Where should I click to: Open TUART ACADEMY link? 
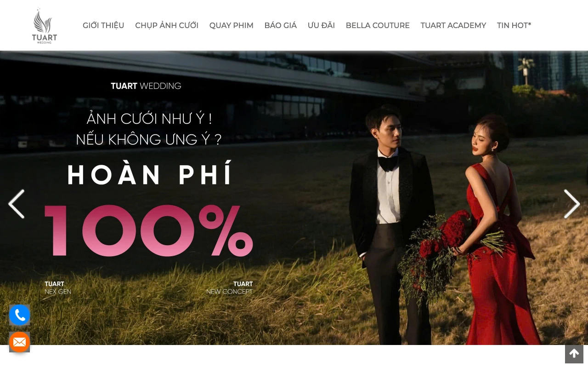[453, 26]
